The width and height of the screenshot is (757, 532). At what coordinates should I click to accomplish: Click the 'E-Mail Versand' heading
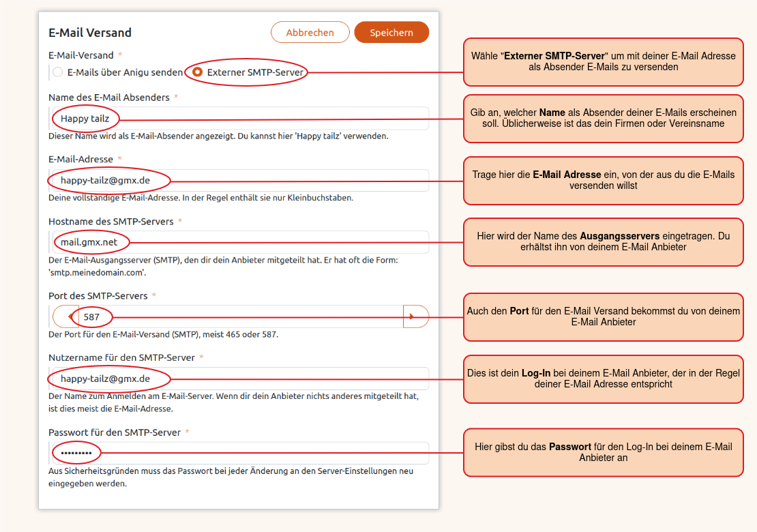pos(90,33)
